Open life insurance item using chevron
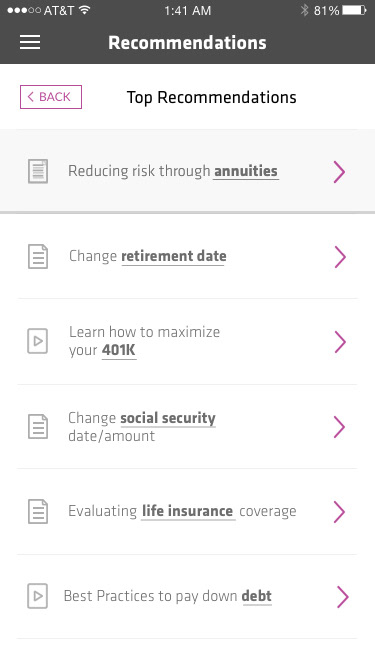This screenshot has height=667, width=375. coord(339,511)
